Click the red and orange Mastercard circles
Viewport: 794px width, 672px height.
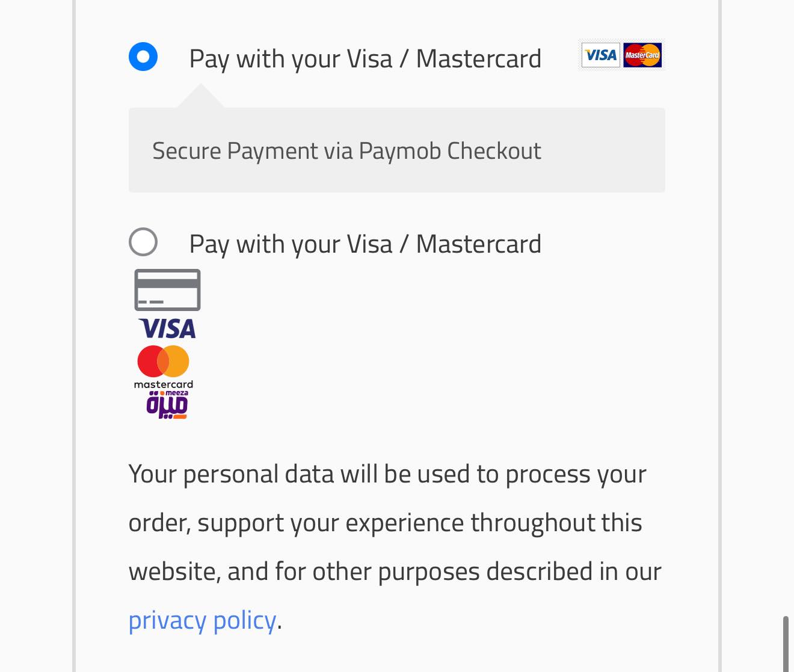click(163, 361)
